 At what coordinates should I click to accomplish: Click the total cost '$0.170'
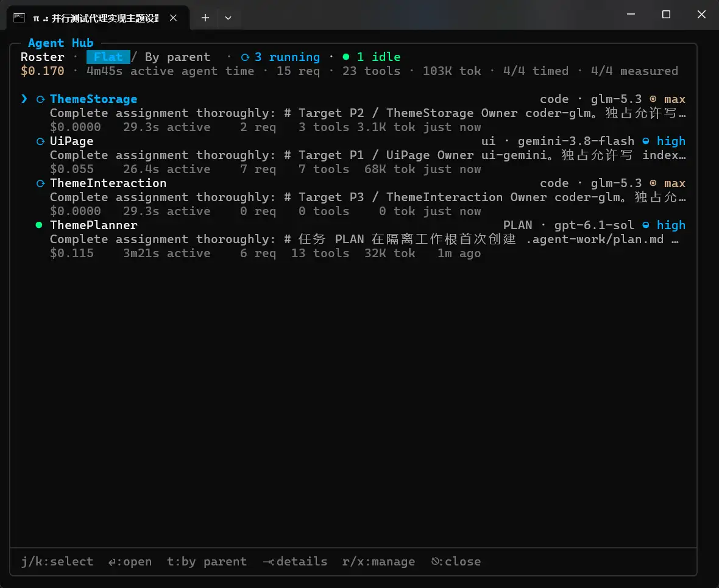pos(43,71)
